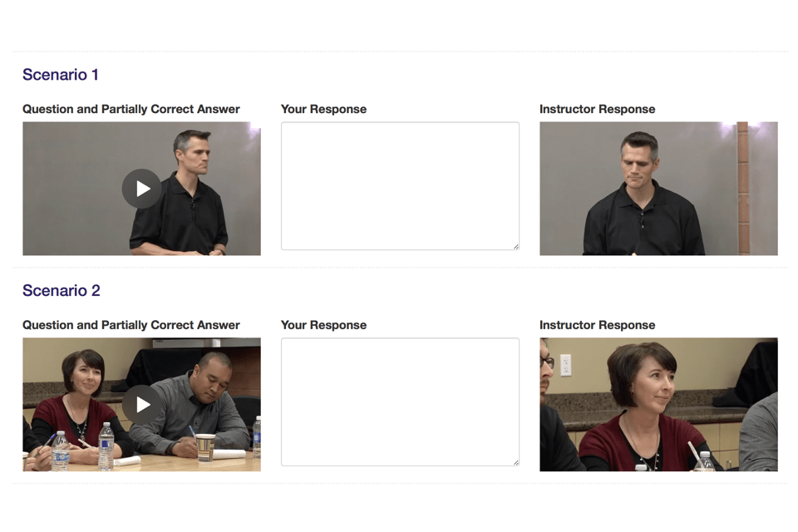Click Scenario 1 Question and Partially Correct Answer label
The height and width of the screenshot is (532, 798).
(x=131, y=109)
